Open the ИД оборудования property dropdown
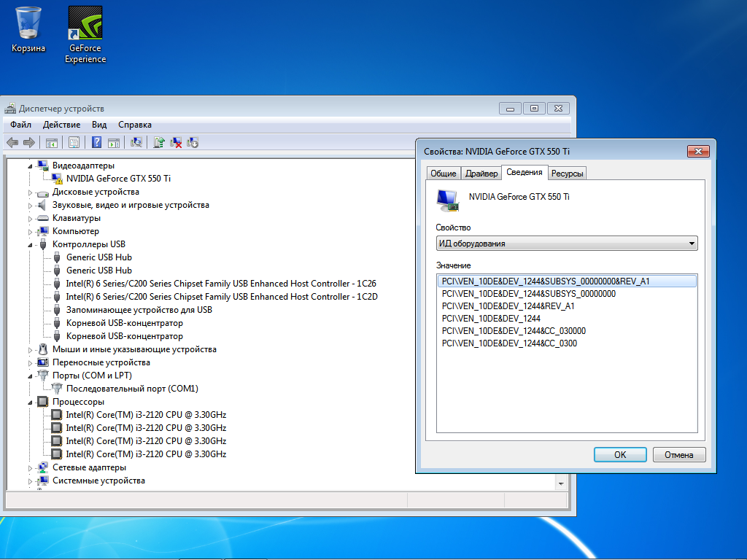Image resolution: width=747 pixels, height=560 pixels. [x=567, y=244]
